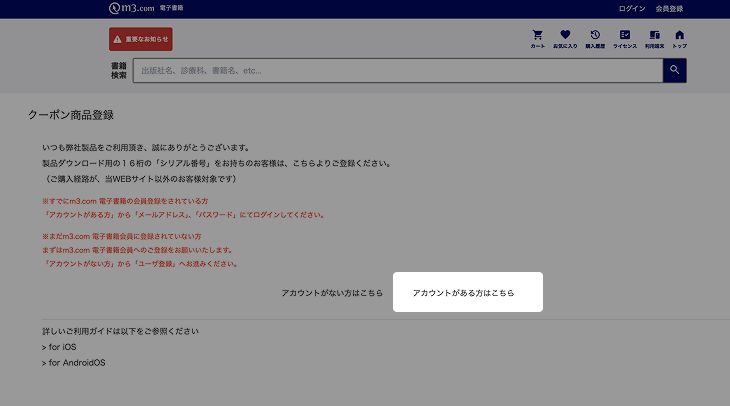Open the for iOS usage guide
Screen dimensions: 730x406
click(x=59, y=347)
